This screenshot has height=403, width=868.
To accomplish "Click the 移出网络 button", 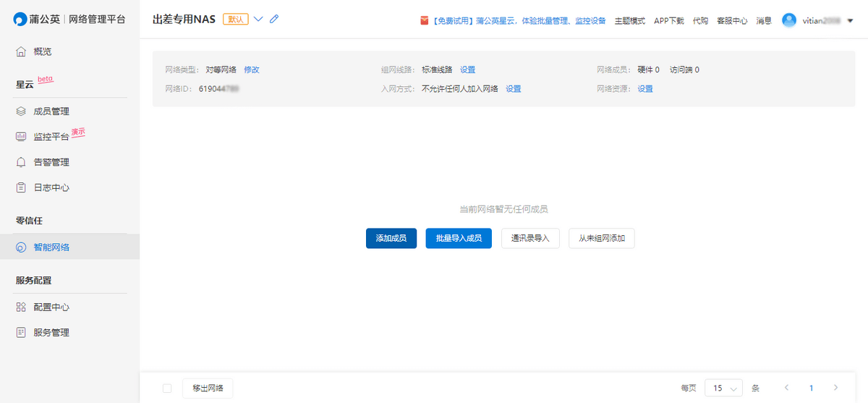I will pos(208,388).
